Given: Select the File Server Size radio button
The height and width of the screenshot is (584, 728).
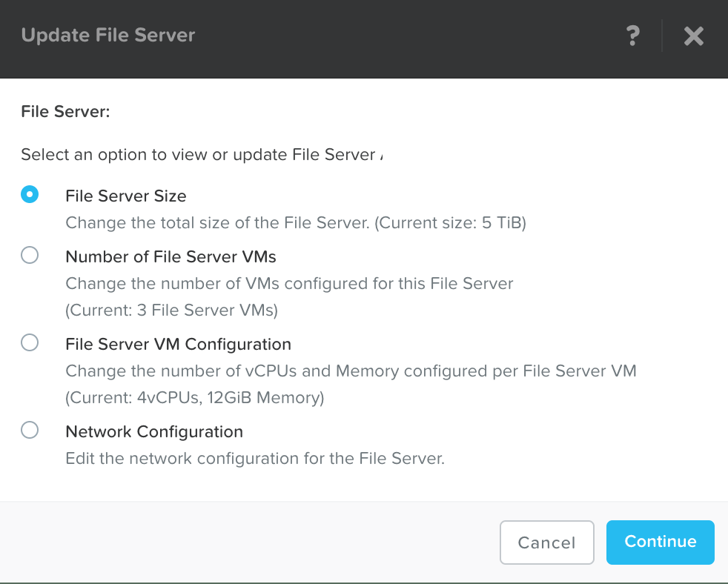Looking at the screenshot, I should point(30,196).
